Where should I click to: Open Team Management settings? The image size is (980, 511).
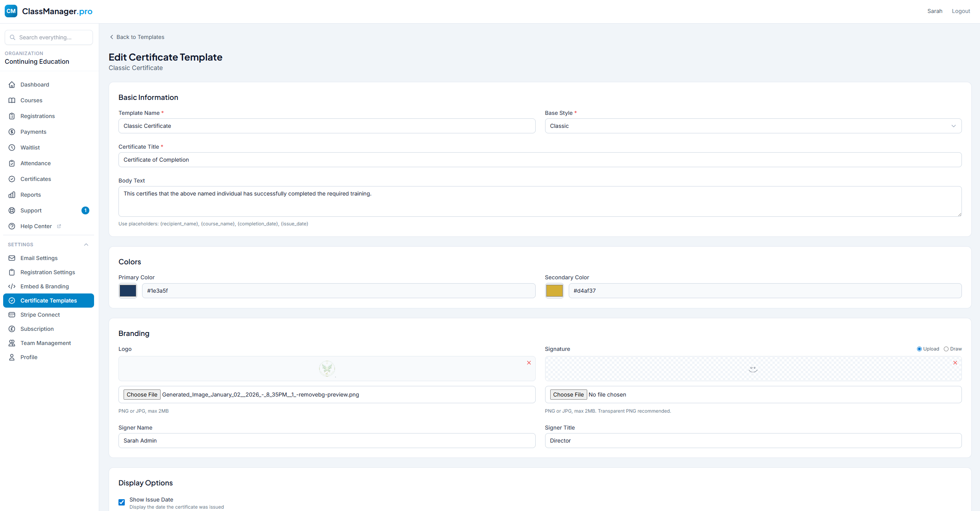coord(46,343)
